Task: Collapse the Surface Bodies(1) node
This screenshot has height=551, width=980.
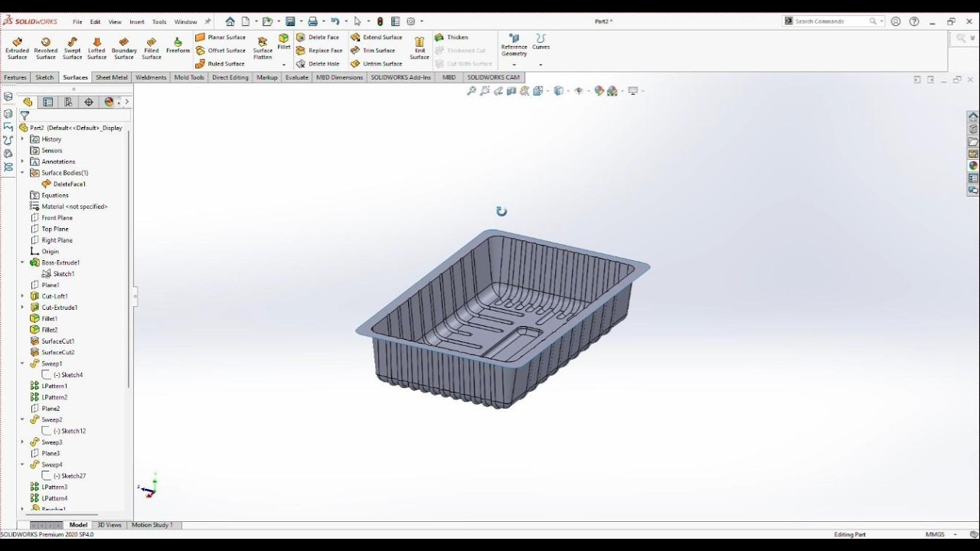Action: (x=22, y=173)
